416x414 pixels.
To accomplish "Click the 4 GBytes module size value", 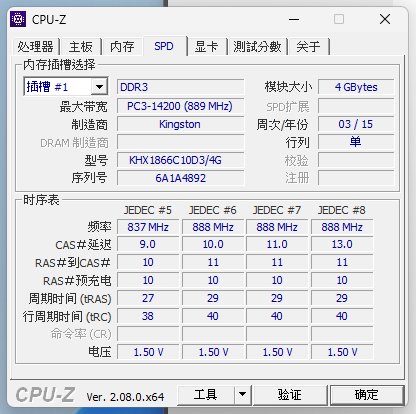I will click(356, 87).
